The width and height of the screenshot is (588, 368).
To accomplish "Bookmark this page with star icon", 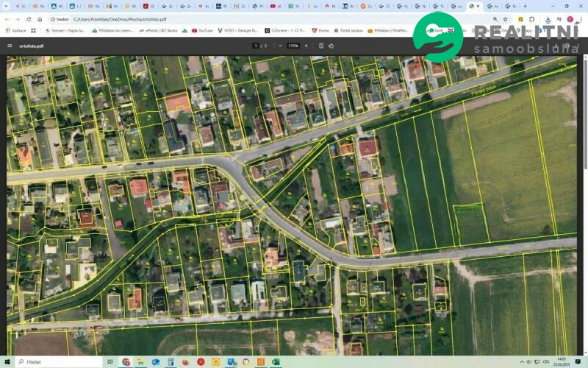I will pos(505,19).
